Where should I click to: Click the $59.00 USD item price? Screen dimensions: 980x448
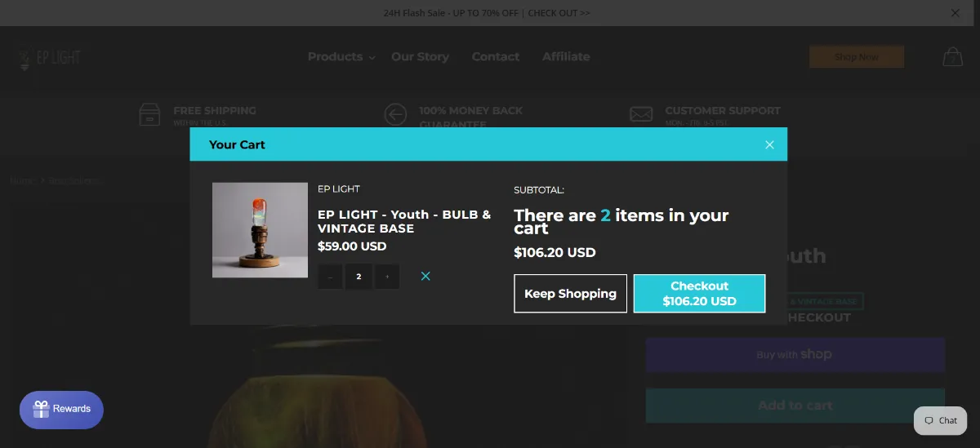point(352,246)
